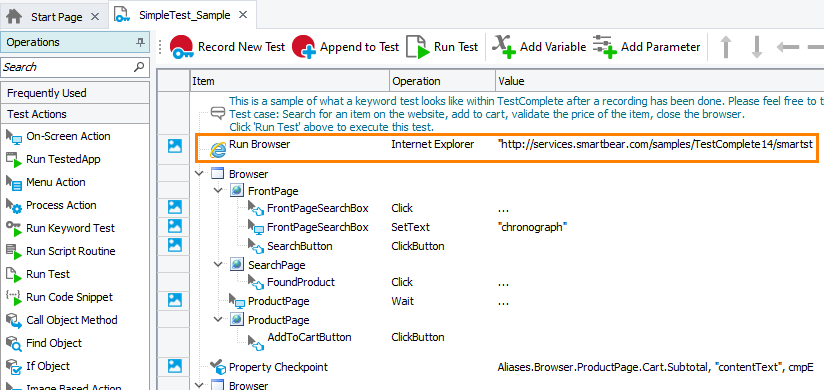Click the SetText operation cell
This screenshot has width=824, height=390.
410,227
